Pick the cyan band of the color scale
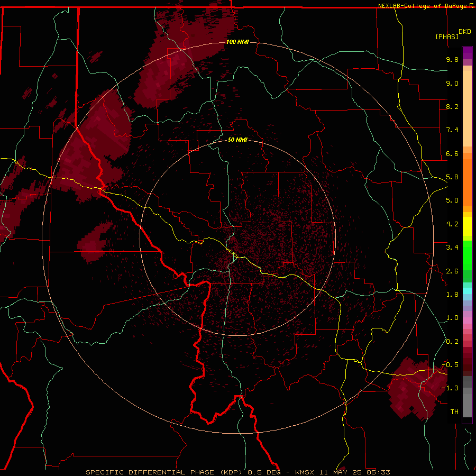This screenshot has width=476, height=476. [467, 291]
